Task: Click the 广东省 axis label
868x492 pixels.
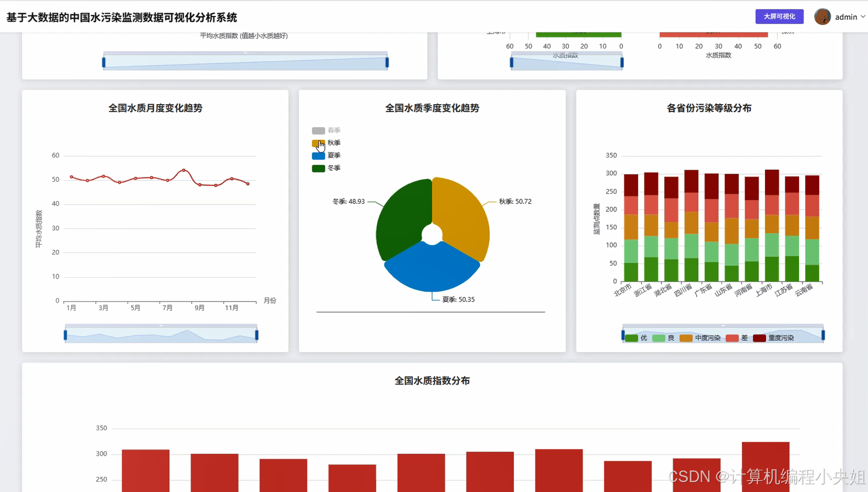Action: tap(703, 290)
